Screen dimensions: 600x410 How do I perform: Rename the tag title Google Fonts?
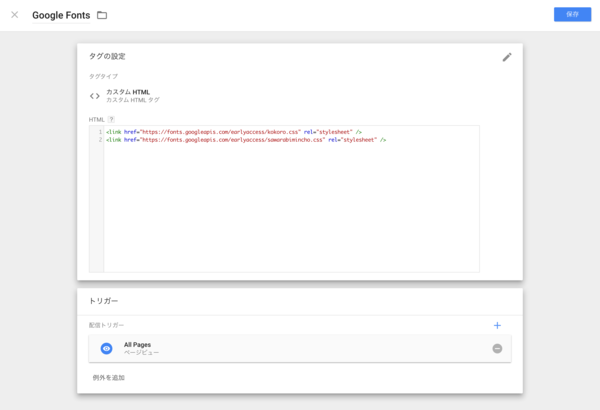pos(61,15)
